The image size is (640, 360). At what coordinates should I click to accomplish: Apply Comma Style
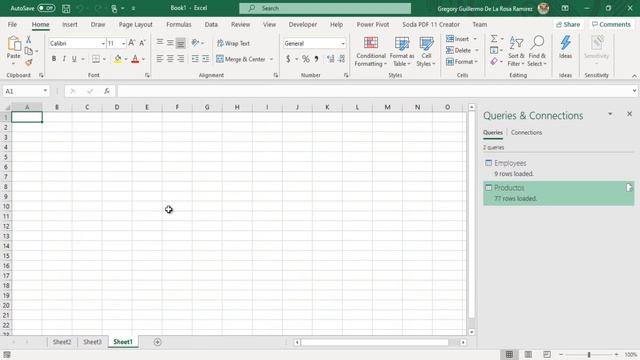[x=316, y=59]
